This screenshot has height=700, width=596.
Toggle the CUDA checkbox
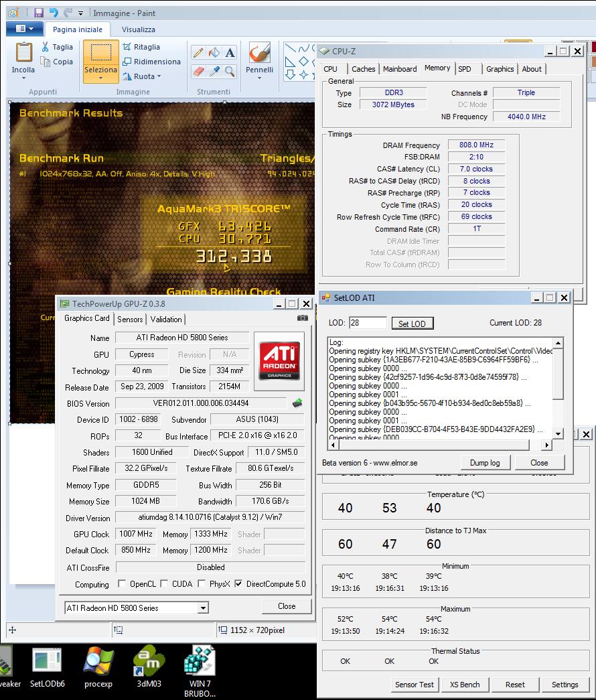pos(164,583)
